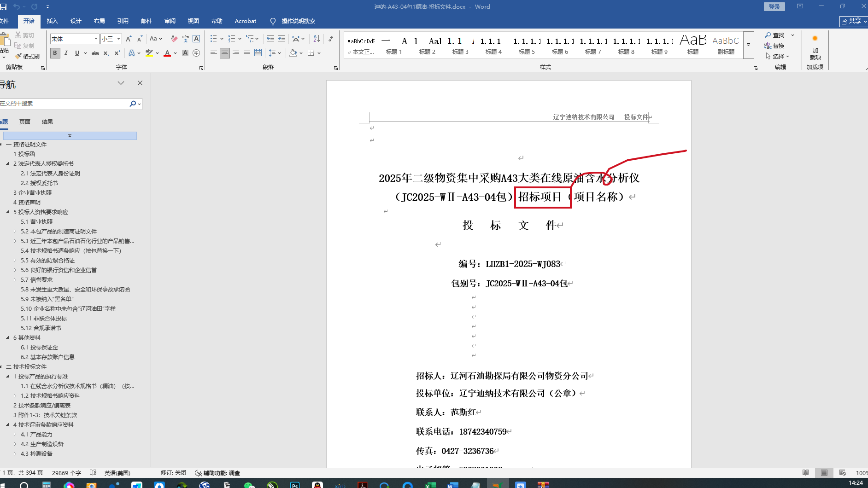Apply multilevel list icon

(250, 39)
